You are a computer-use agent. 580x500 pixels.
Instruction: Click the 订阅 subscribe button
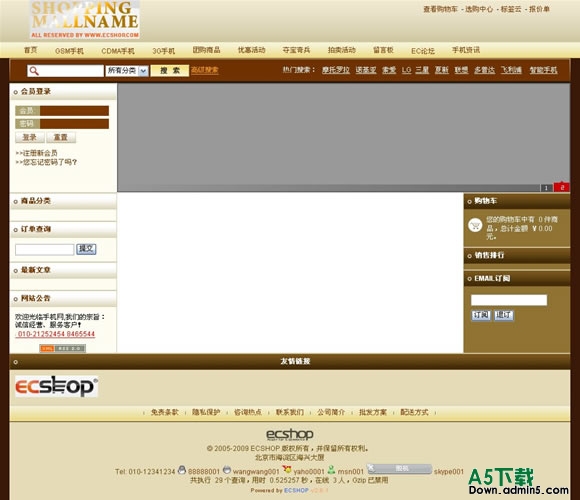481,315
